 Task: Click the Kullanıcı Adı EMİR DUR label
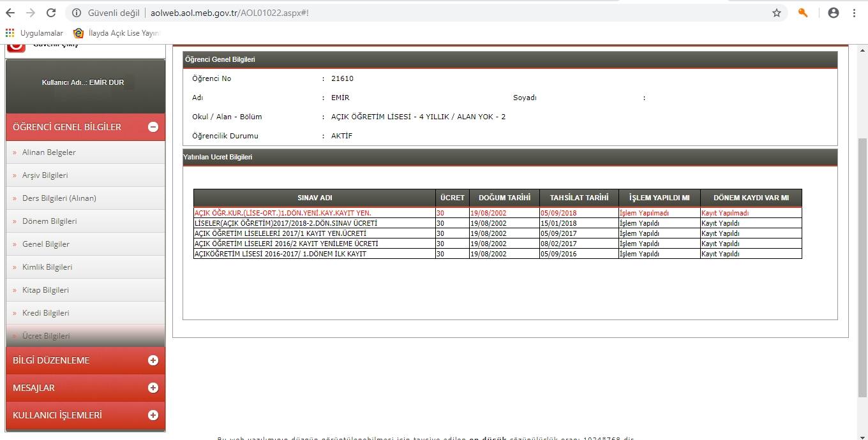point(83,82)
